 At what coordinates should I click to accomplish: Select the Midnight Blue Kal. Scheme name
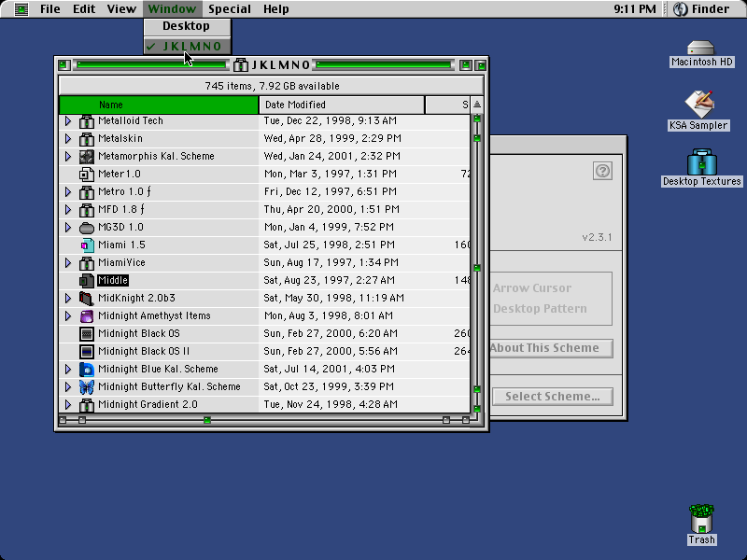158,369
